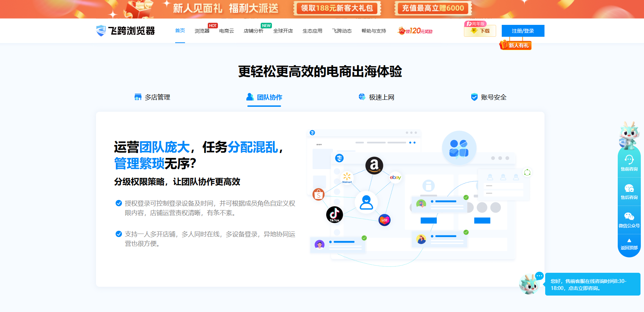
Task: Click 领取188元新客大礼包 banner button
Action: pyautogui.click(x=337, y=8)
